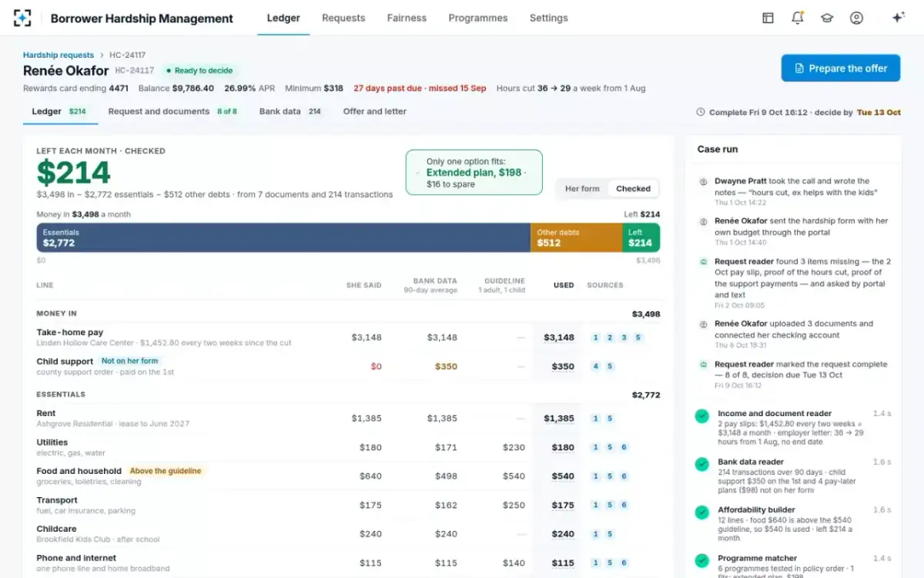Open source 1 on the Rent row
Viewport: 924px width, 578px height.
tap(595, 418)
